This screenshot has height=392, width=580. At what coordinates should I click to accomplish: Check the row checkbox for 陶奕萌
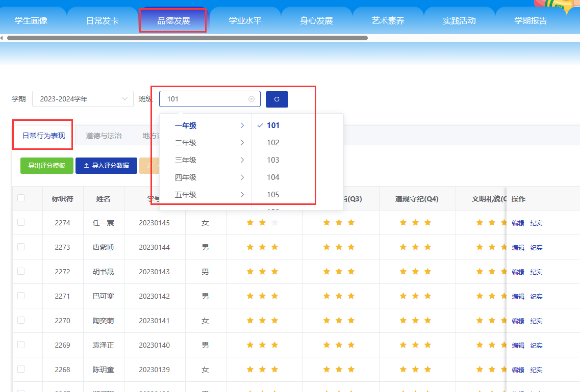[x=21, y=320]
